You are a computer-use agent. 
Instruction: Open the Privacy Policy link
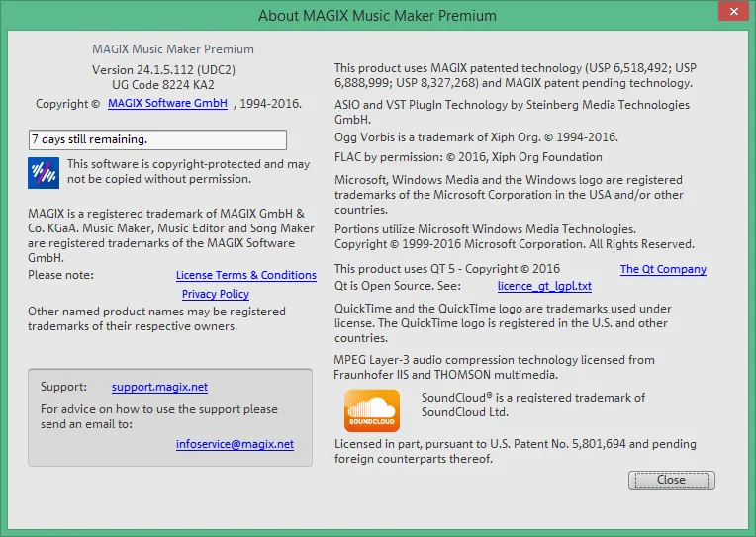[216, 294]
